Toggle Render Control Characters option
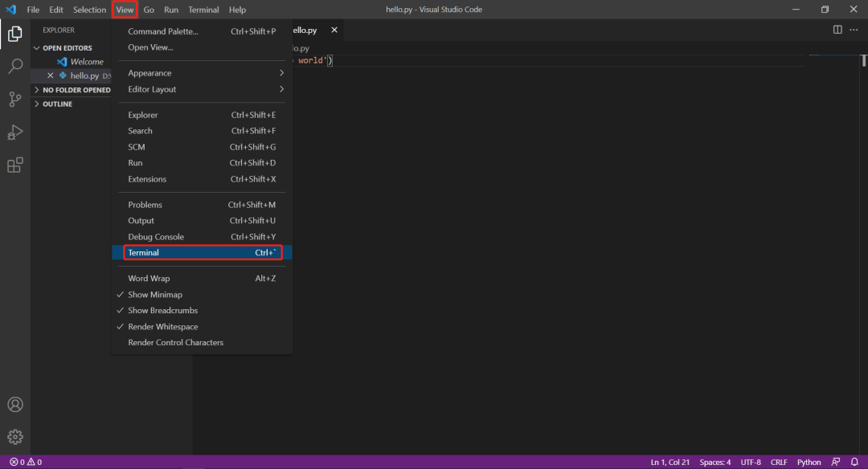The image size is (868, 469). click(x=202, y=343)
